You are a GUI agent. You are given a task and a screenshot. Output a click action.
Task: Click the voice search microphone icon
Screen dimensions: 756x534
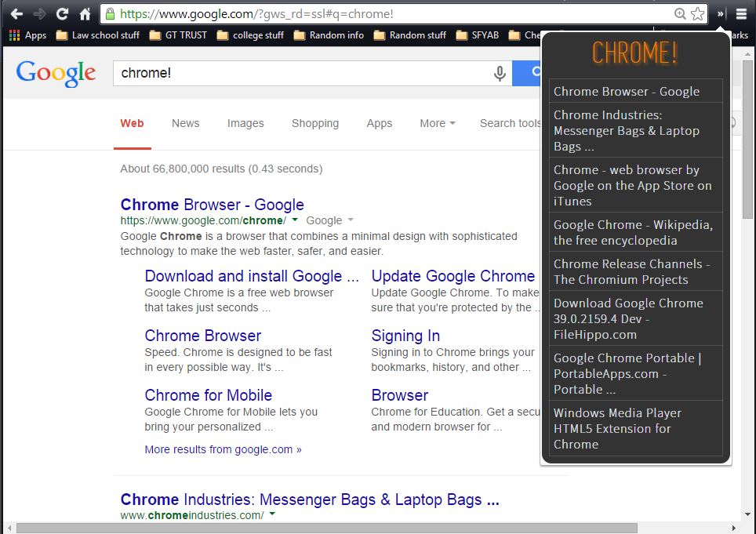pyautogui.click(x=500, y=73)
